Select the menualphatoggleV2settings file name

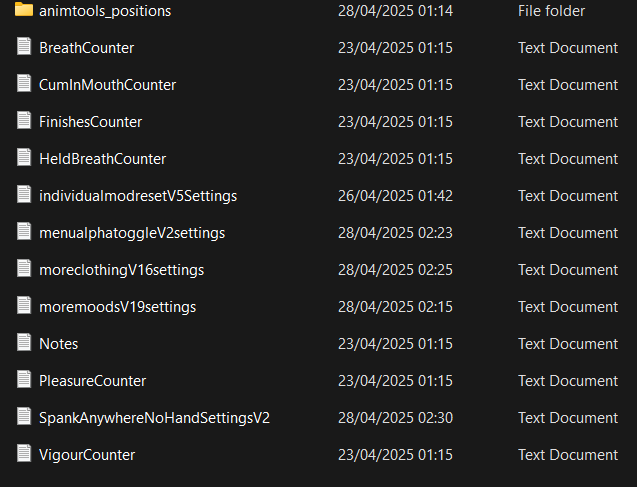[x=132, y=233]
